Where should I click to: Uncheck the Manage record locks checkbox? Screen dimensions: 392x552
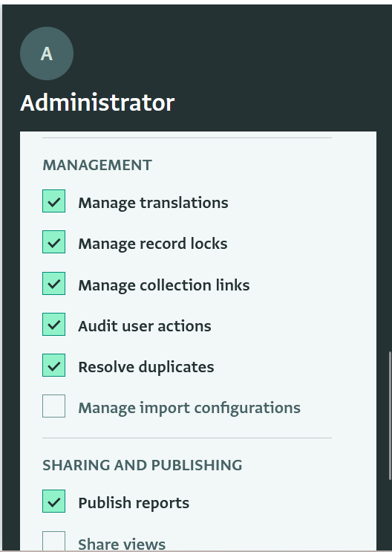pos(54,242)
